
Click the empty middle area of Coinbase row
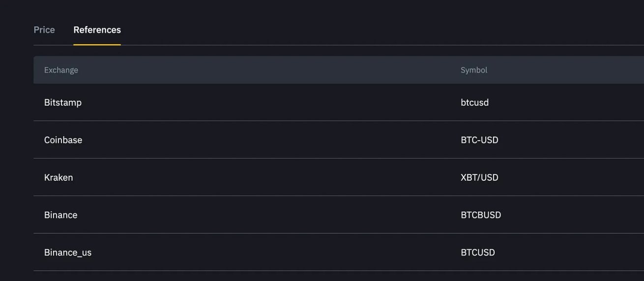pos(265,140)
